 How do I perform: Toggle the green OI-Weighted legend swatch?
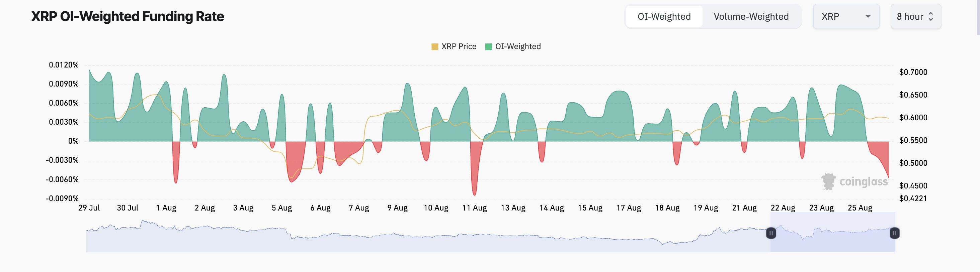(488, 47)
